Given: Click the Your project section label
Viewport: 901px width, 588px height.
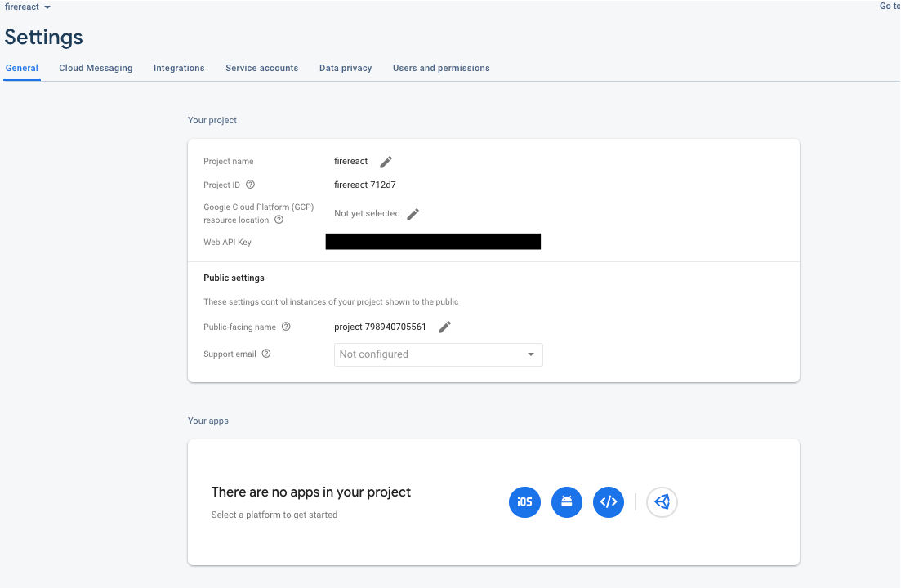Looking at the screenshot, I should (x=212, y=120).
